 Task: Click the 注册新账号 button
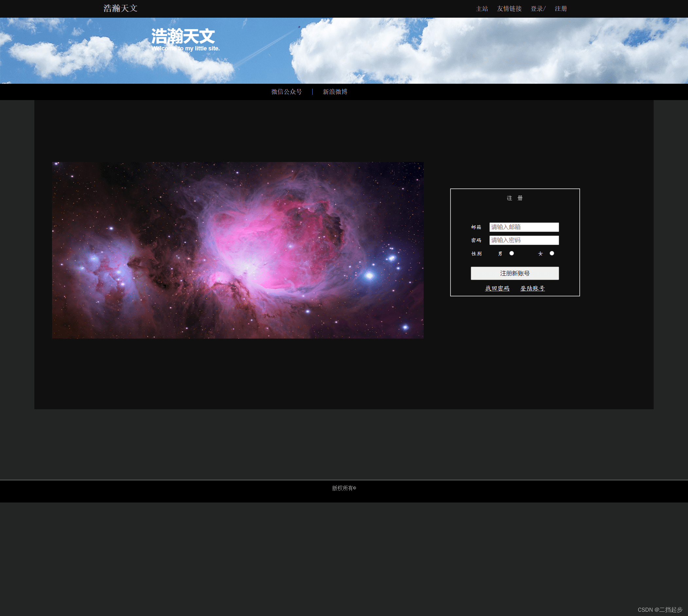point(515,273)
